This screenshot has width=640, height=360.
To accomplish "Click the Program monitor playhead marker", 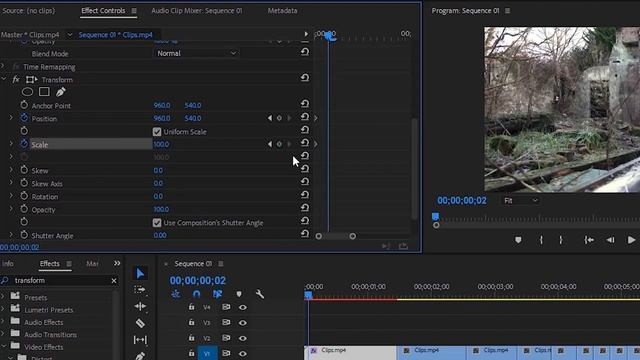I will (436, 216).
